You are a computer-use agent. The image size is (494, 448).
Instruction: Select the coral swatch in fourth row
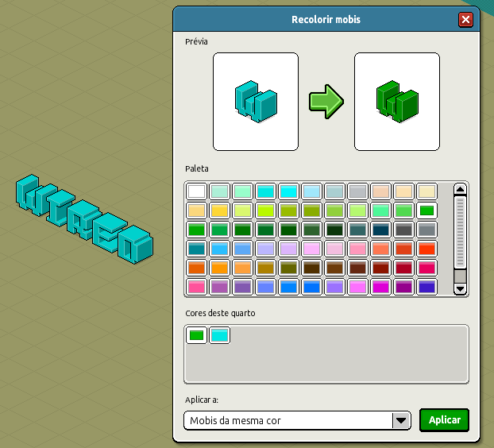click(x=380, y=249)
